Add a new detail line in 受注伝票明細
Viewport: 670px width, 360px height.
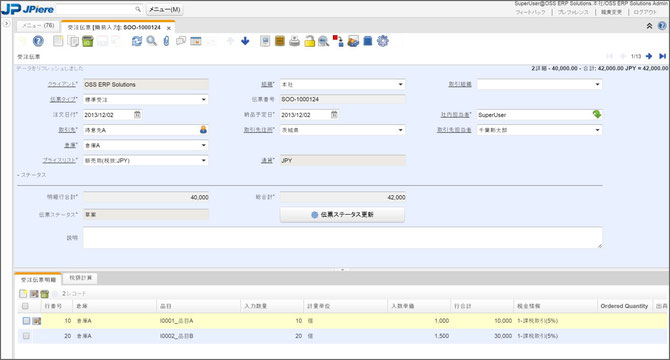pyautogui.click(x=23, y=294)
